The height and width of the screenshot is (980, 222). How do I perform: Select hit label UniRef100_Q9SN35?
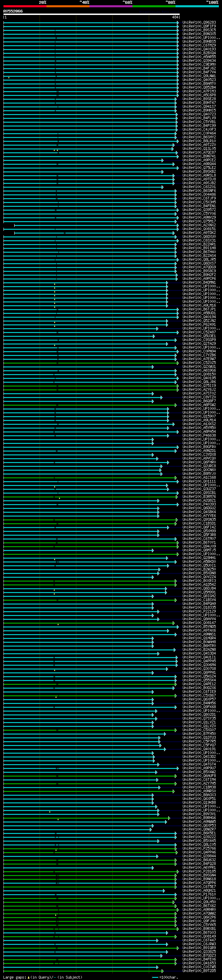[x=199, y=519]
